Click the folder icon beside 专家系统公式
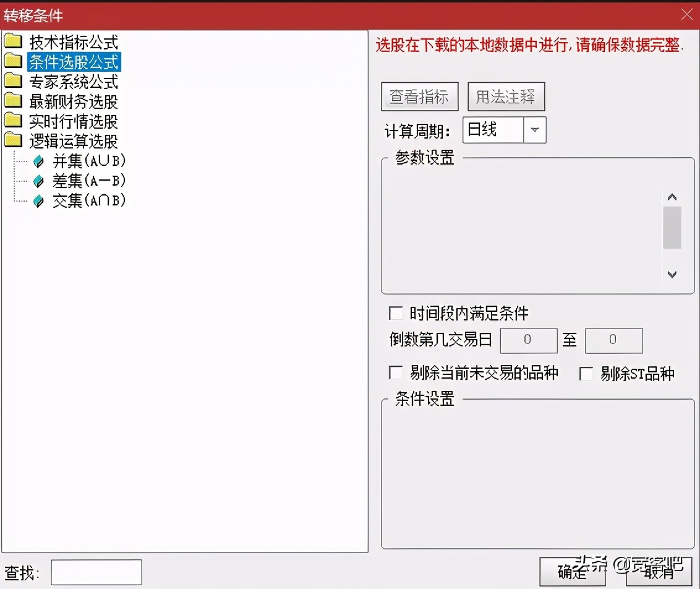 tap(14, 81)
